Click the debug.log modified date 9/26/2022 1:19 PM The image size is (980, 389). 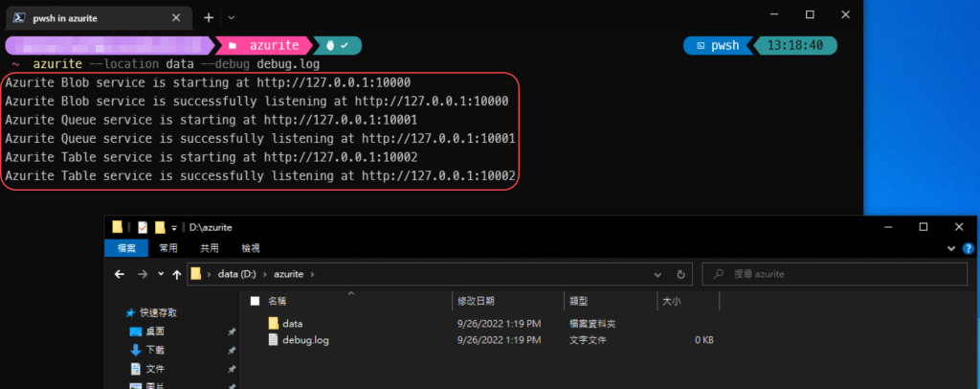click(x=500, y=340)
